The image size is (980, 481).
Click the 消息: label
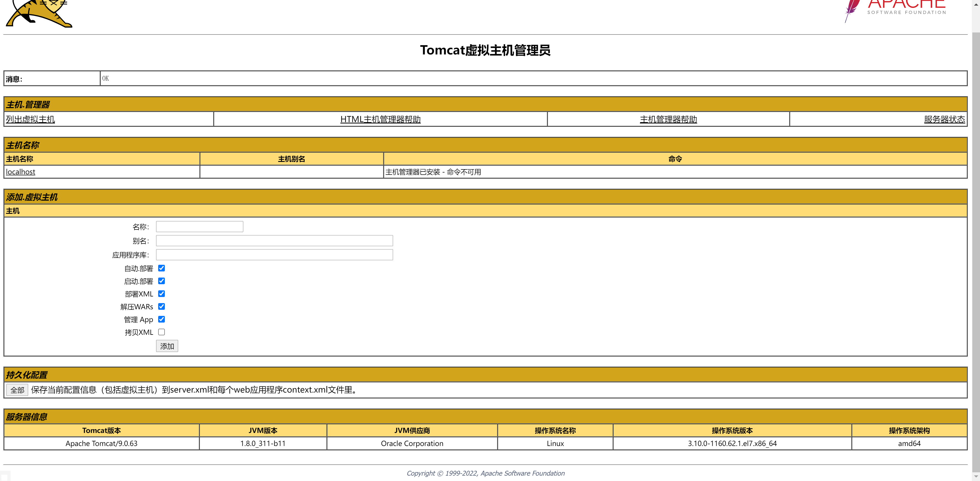click(14, 79)
